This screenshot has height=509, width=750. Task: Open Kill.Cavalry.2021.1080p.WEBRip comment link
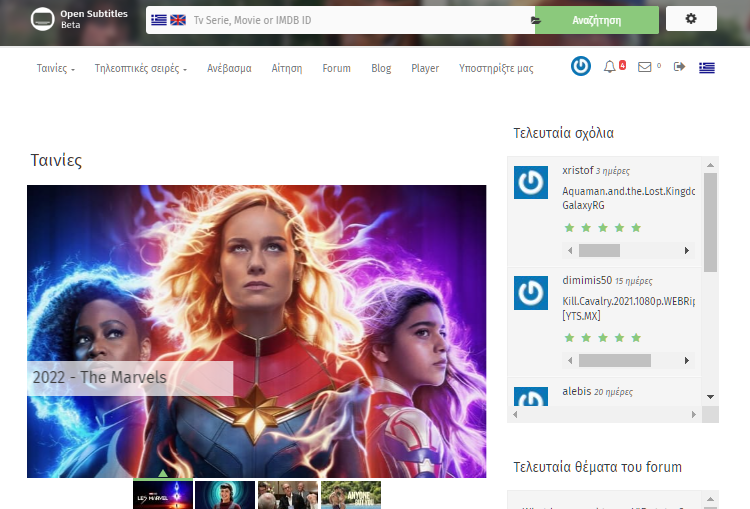629,308
